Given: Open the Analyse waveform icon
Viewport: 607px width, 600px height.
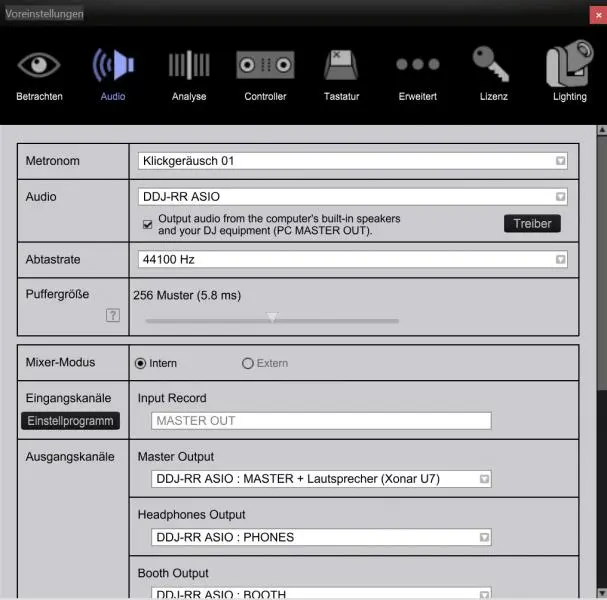Looking at the screenshot, I should tap(188, 67).
